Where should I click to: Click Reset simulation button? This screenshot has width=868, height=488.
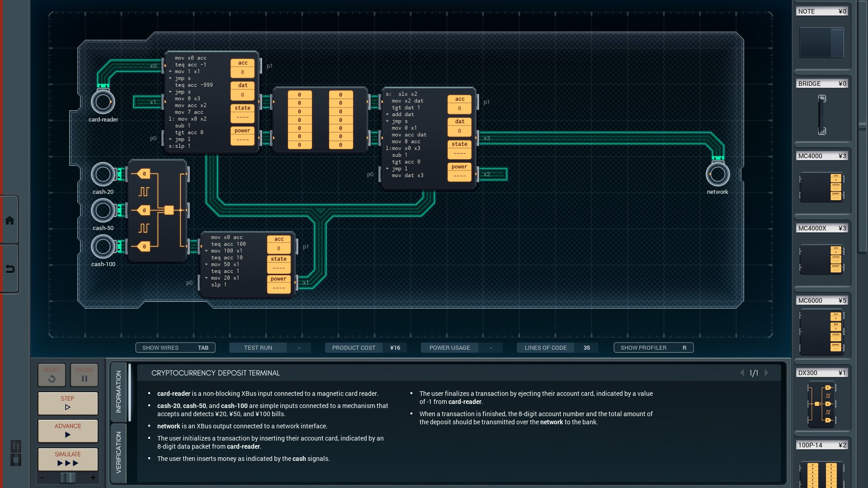[x=52, y=375]
